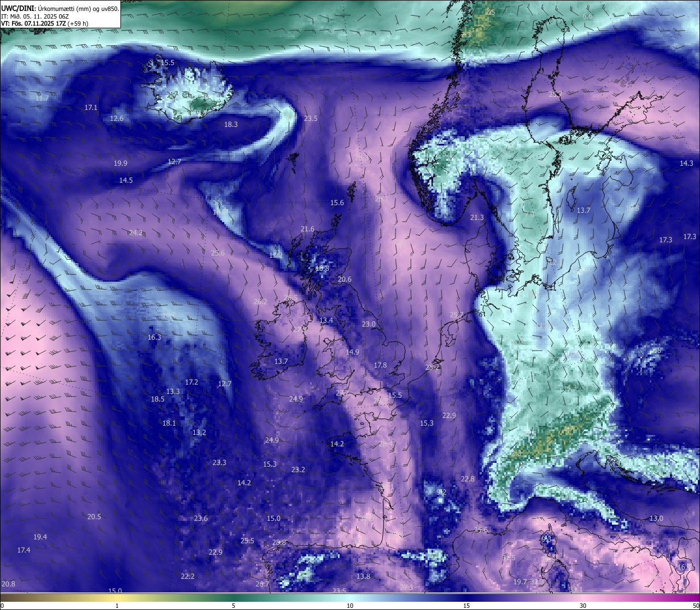Click the 19.4 value label
This screenshot has width=700, height=610.
40,537
